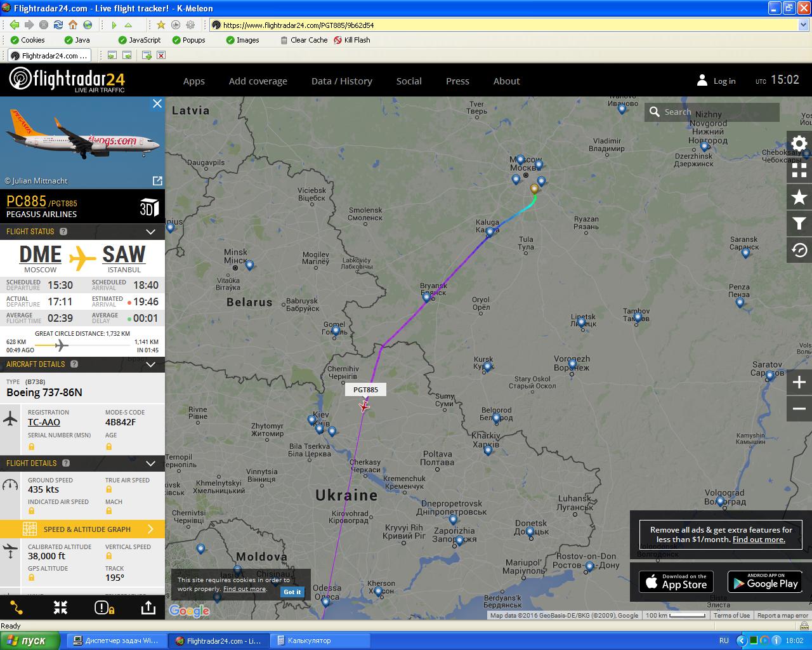The height and width of the screenshot is (650, 812).
Task: Click the share flight icon in bottom bar
Action: tap(148, 607)
